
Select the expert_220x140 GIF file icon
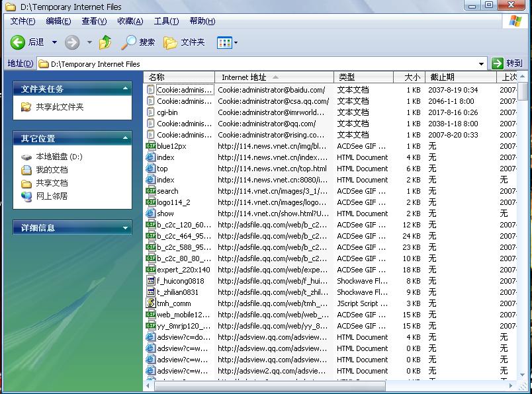[x=151, y=270]
